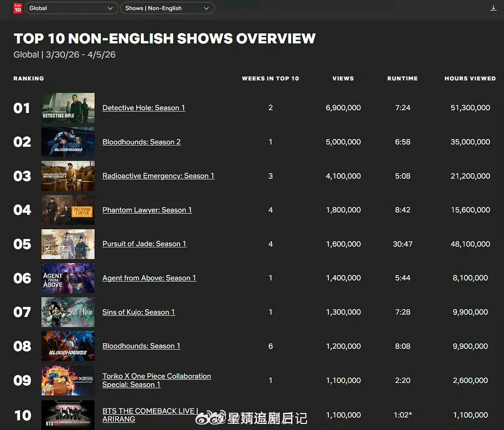The height and width of the screenshot is (430, 504).
Task: Click the 30:47 runtime value
Action: click(x=402, y=244)
